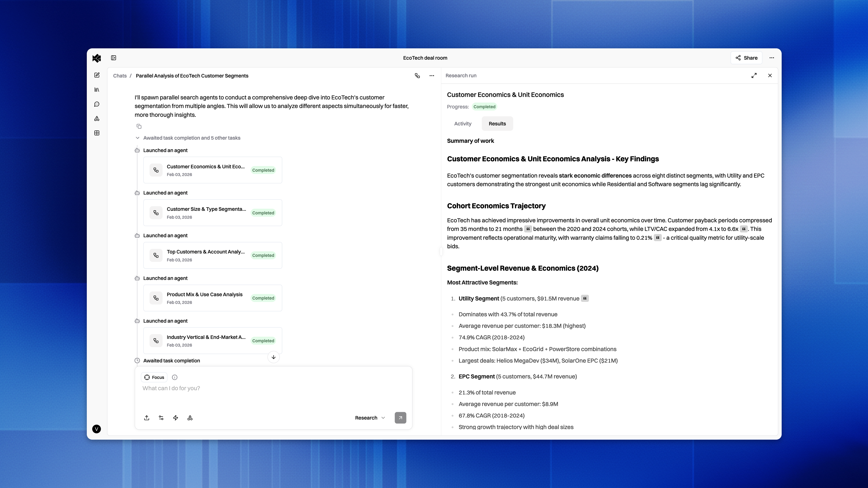The width and height of the screenshot is (868, 488).
Task: Select the Results tab
Action: click(497, 124)
